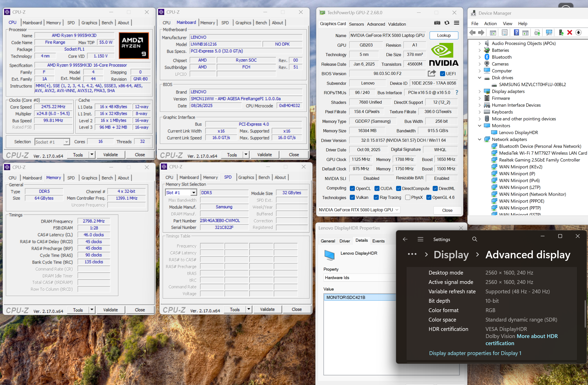Click Scan for hardware changes icon

click(549, 33)
